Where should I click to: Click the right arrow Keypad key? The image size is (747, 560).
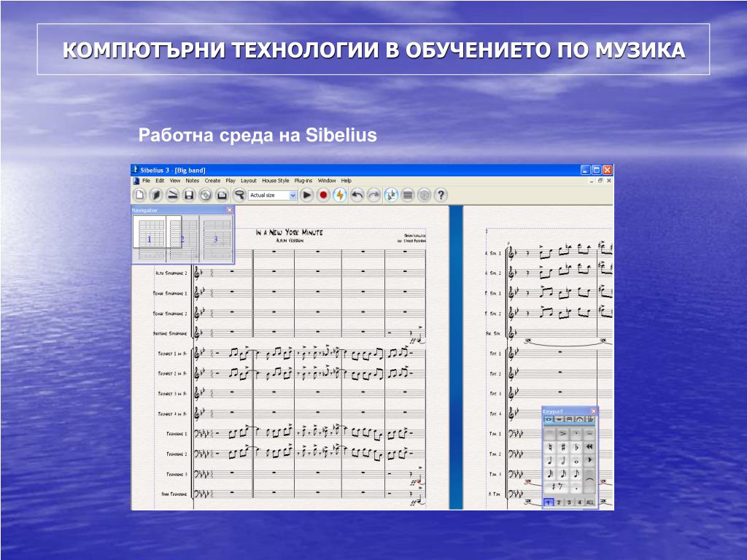click(589, 461)
